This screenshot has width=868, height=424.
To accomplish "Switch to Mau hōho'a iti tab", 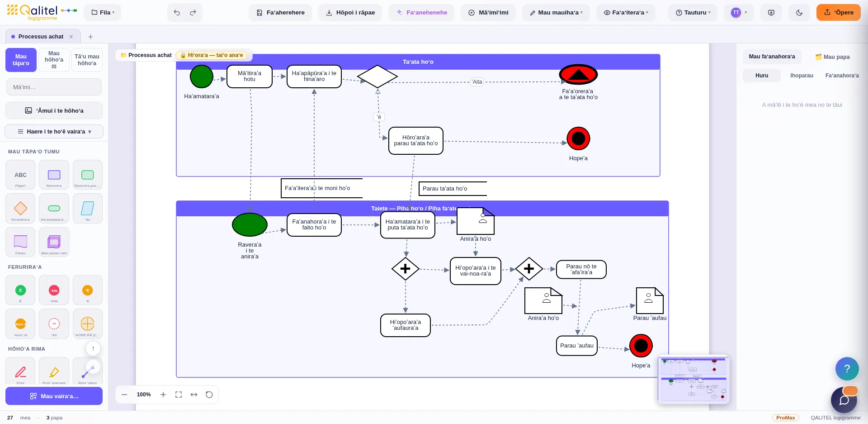I will tap(54, 60).
